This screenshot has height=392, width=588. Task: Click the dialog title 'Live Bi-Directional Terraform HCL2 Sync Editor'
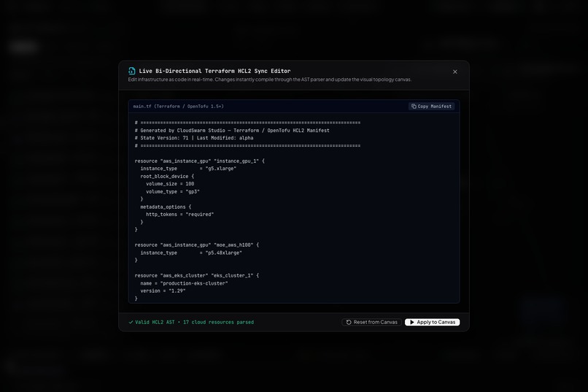214,71
